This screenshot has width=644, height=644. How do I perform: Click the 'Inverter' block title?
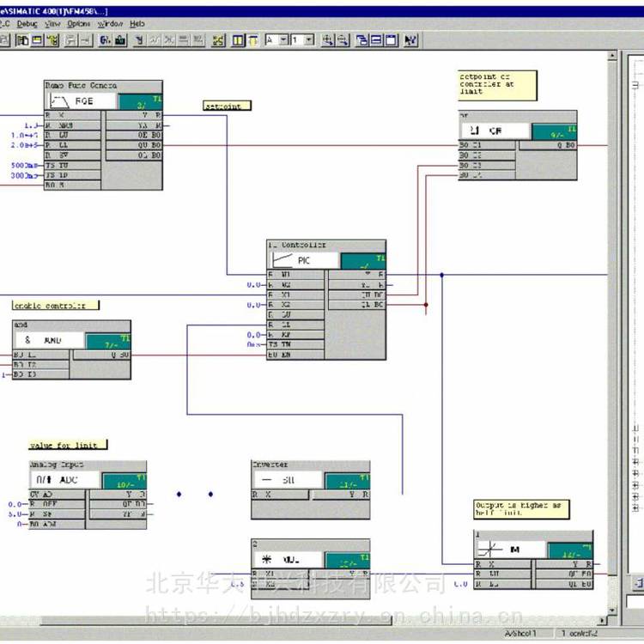270,465
